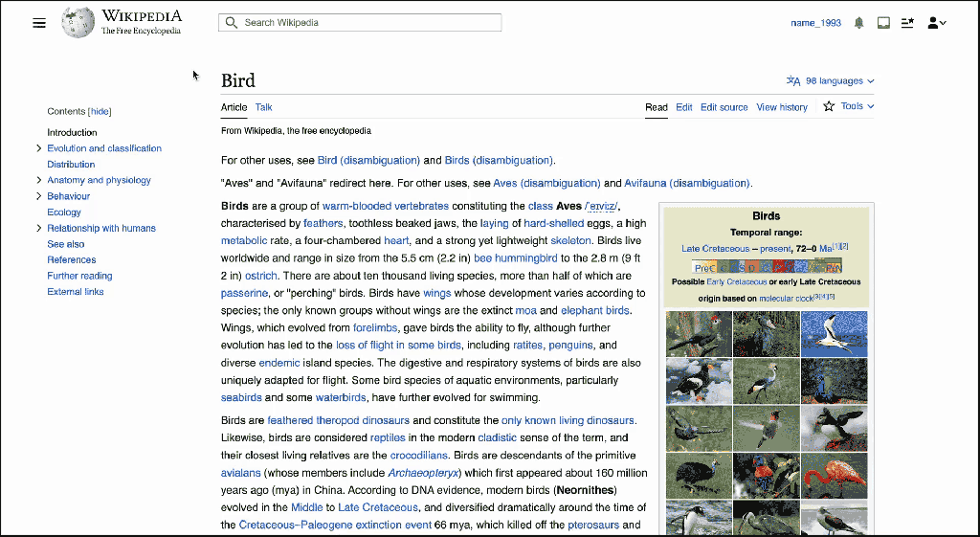Click the magnifying glass search icon
The image size is (980, 537).
tap(231, 23)
